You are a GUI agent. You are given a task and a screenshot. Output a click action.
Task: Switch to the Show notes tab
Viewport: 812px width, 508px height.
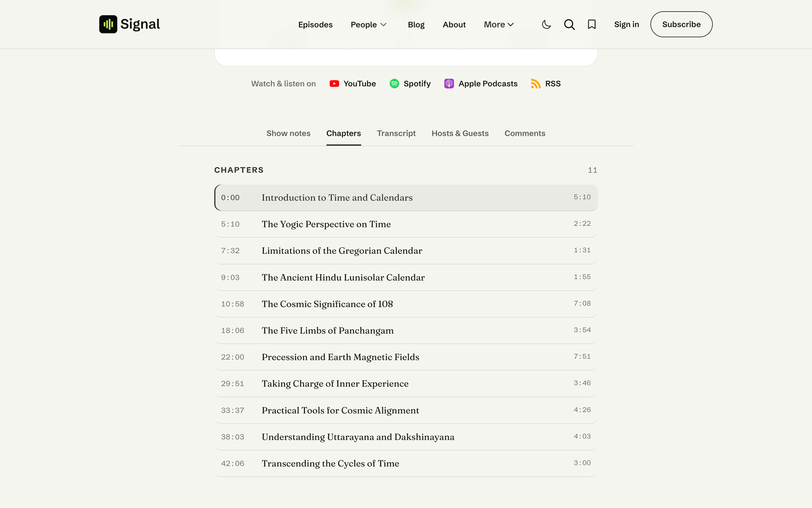(288, 133)
